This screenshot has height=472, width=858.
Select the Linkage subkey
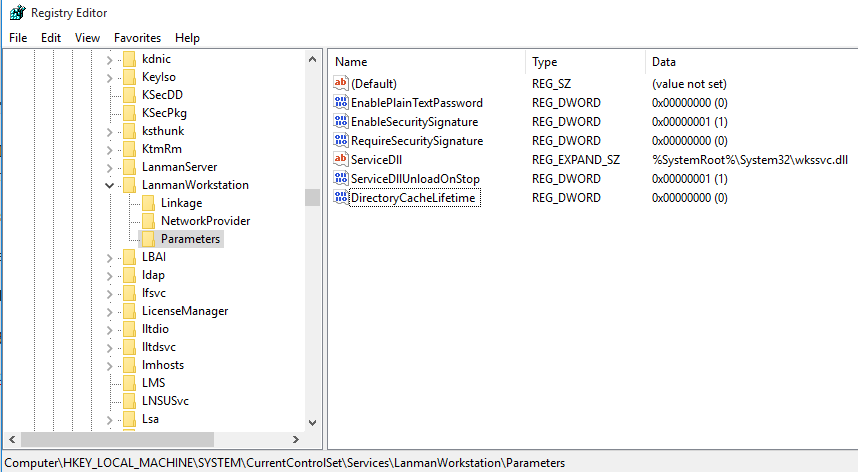click(181, 203)
